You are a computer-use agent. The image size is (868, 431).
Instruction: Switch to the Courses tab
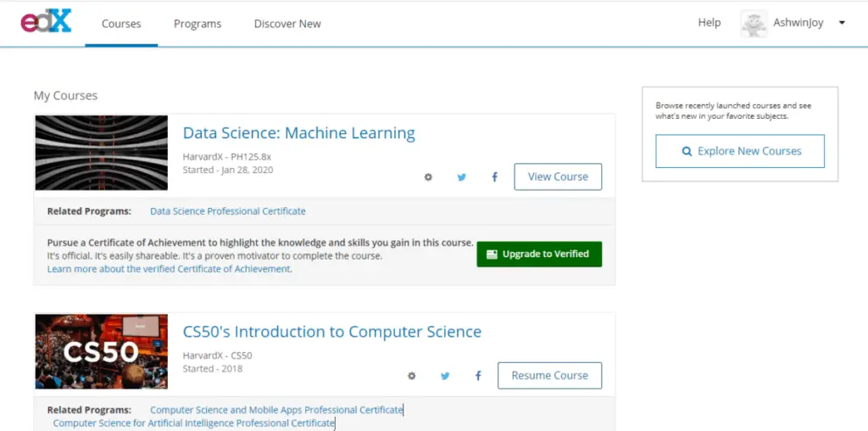121,24
